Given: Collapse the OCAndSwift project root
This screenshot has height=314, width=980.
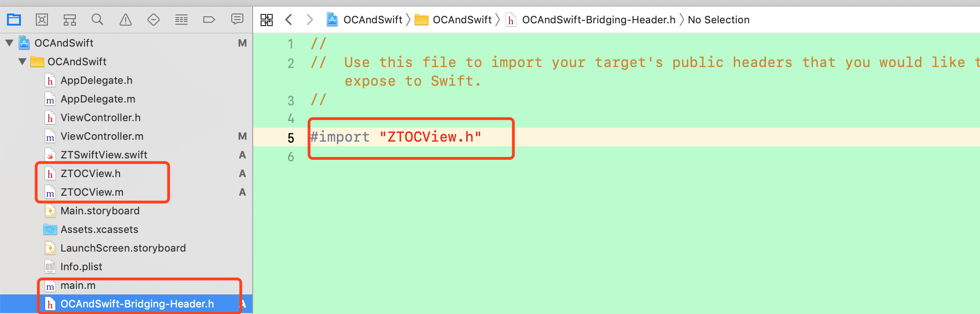Looking at the screenshot, I should tap(9, 43).
